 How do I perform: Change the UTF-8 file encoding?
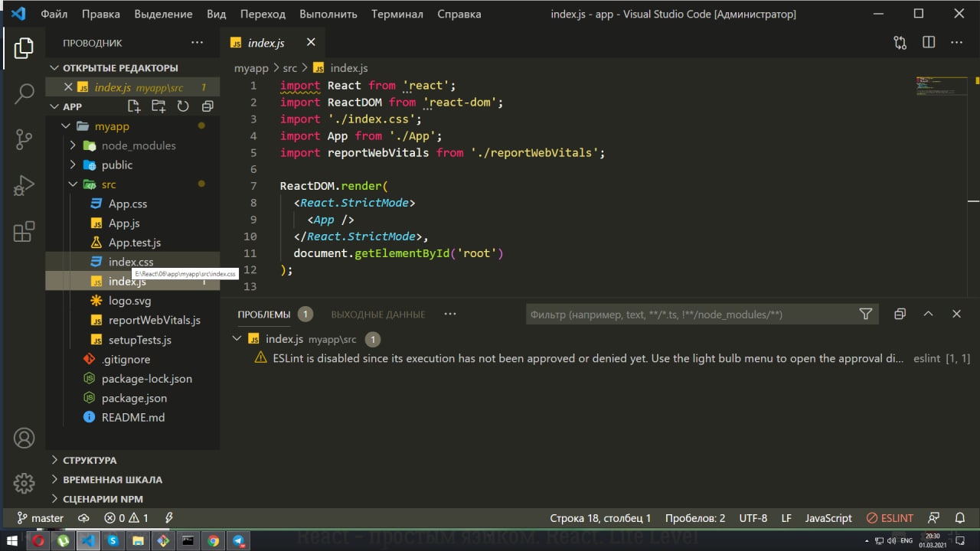click(x=753, y=518)
